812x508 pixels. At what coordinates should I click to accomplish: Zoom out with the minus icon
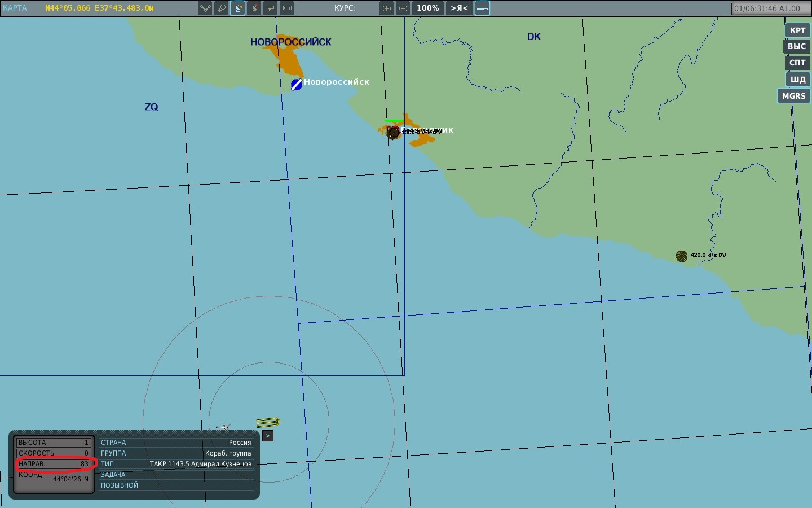[403, 8]
